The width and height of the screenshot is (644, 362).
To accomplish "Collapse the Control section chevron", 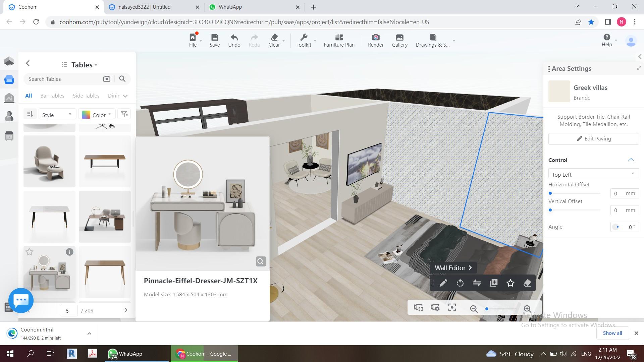I will pos(631,160).
